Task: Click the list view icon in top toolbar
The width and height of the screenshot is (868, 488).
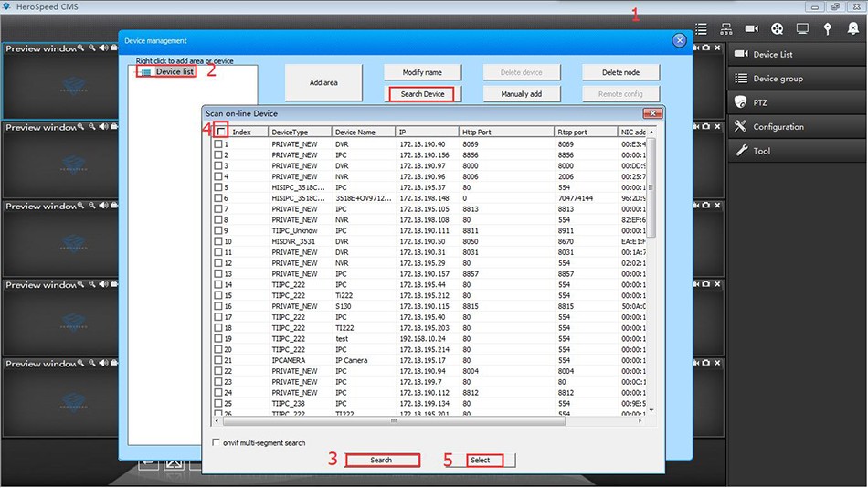Action: click(701, 28)
